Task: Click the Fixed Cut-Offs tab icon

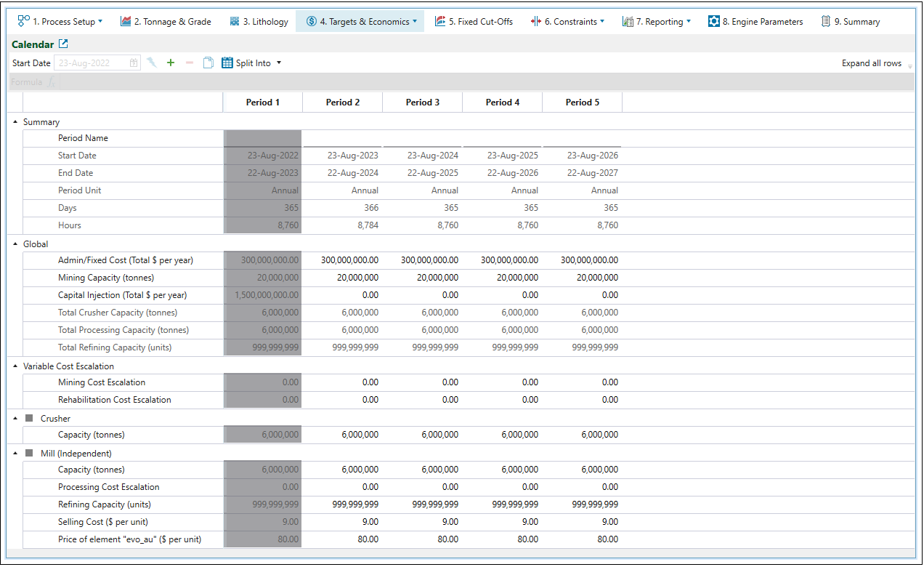Action: pos(439,21)
